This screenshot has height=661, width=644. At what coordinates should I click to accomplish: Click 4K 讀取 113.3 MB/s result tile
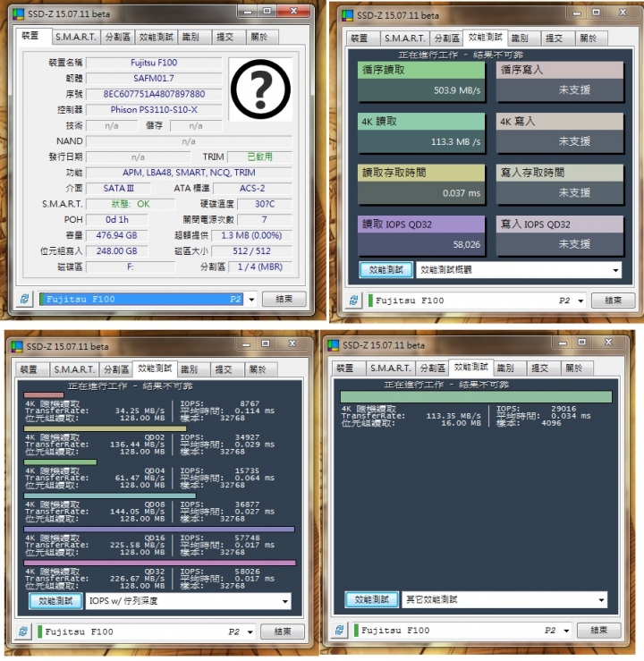coord(421,132)
